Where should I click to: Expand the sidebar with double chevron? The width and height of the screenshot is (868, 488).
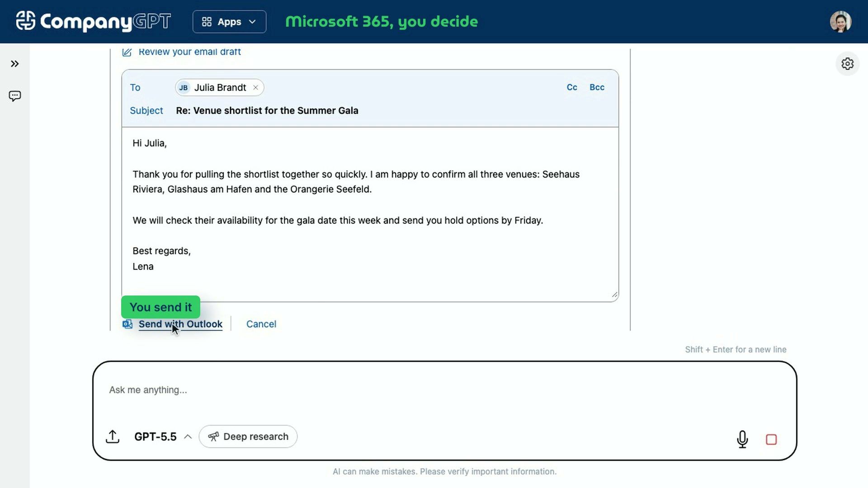(14, 64)
